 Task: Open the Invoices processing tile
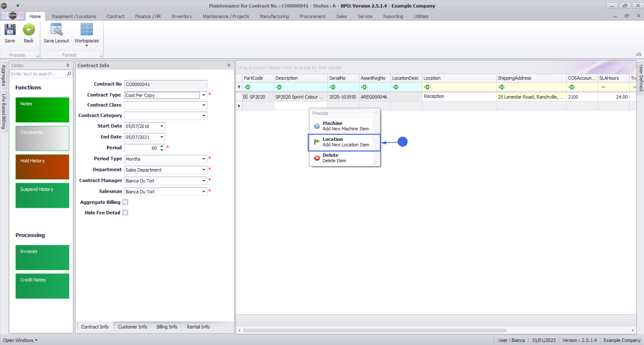[x=42, y=257]
